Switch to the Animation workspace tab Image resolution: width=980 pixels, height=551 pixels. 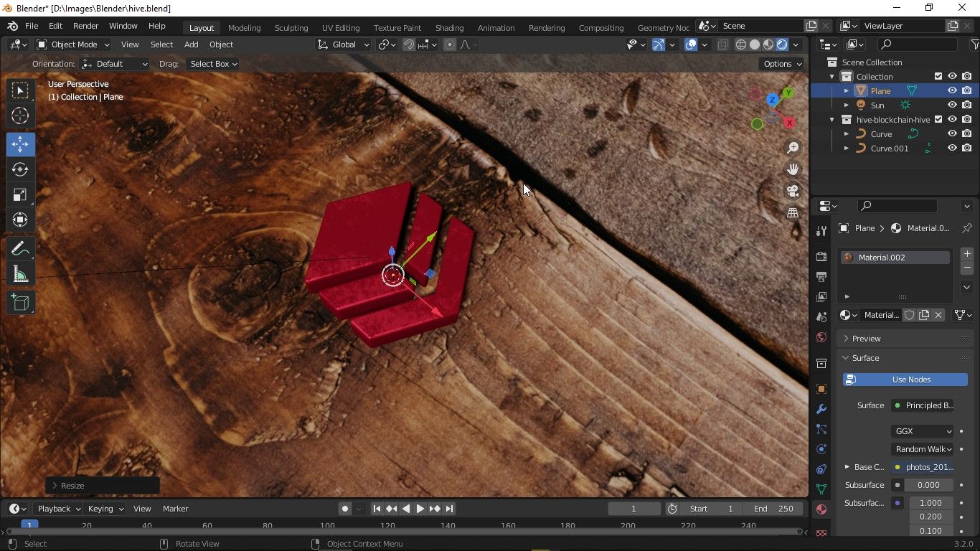tap(496, 27)
